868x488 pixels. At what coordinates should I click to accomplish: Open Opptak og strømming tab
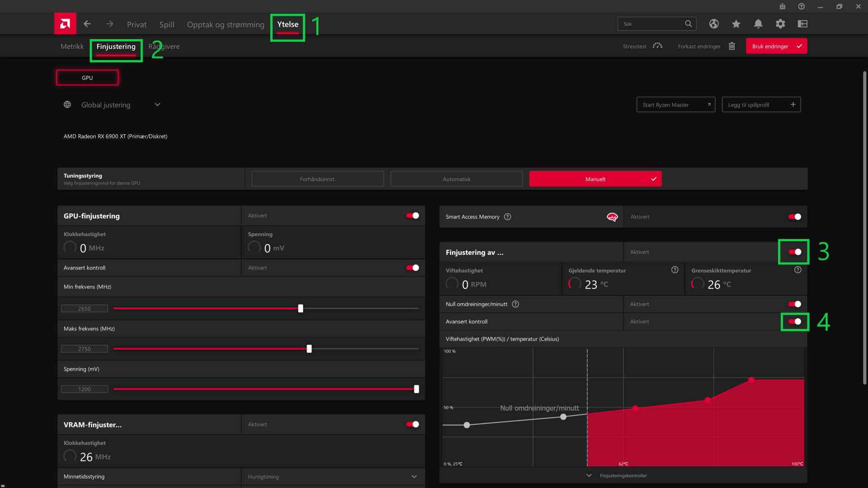pos(225,24)
